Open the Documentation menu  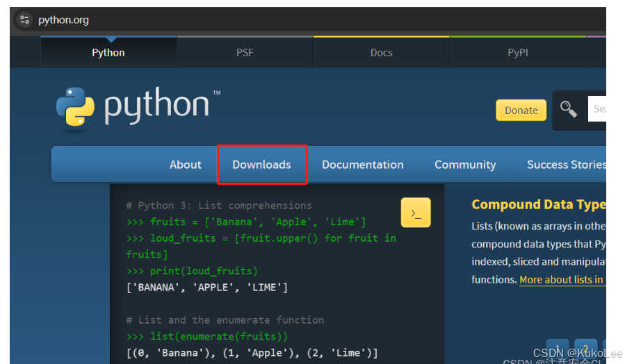pos(363,165)
